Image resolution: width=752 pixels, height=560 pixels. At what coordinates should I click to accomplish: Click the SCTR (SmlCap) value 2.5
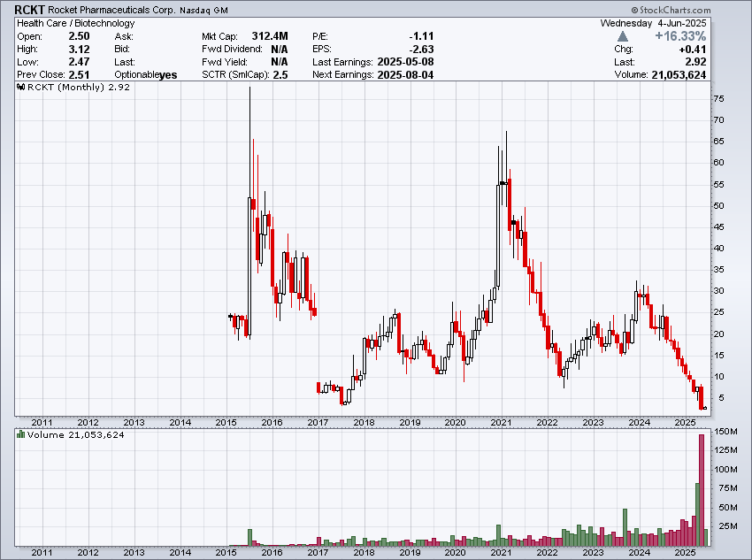click(x=280, y=75)
